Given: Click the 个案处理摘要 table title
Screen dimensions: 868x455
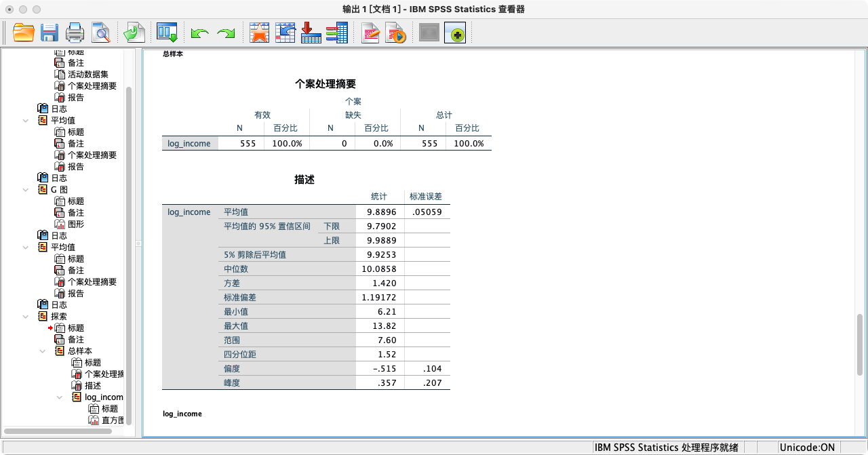Looking at the screenshot, I should [x=325, y=83].
